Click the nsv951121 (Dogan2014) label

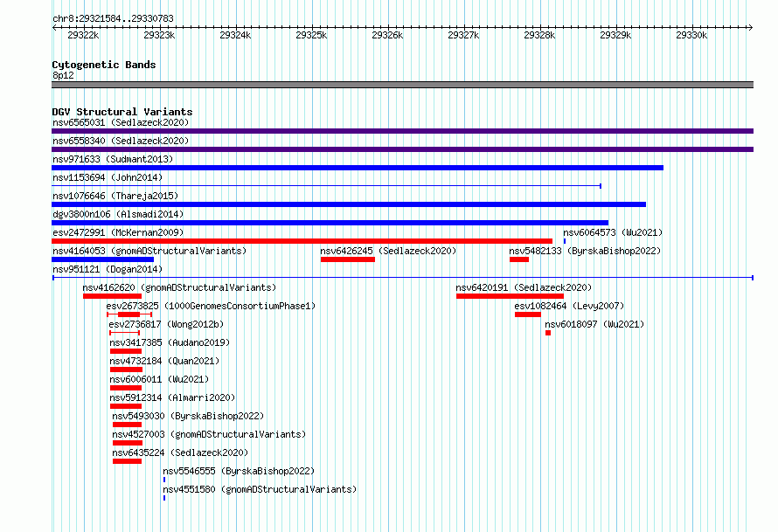(x=108, y=269)
